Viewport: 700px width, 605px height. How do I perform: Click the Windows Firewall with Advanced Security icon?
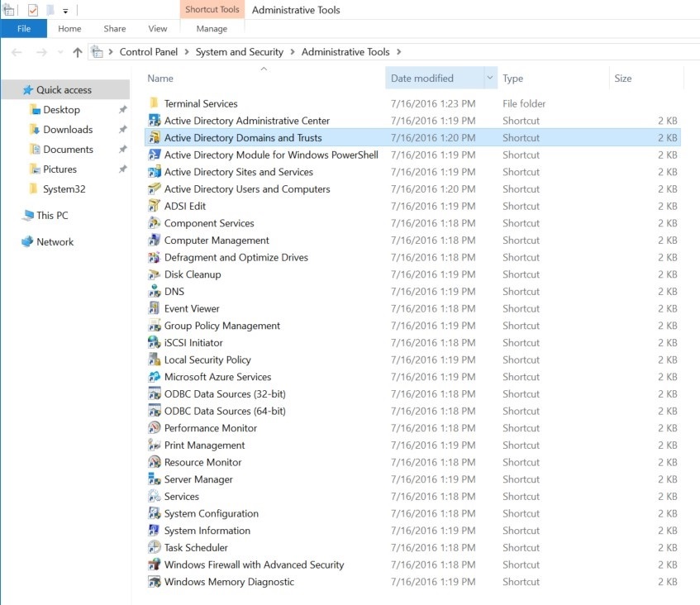point(154,565)
